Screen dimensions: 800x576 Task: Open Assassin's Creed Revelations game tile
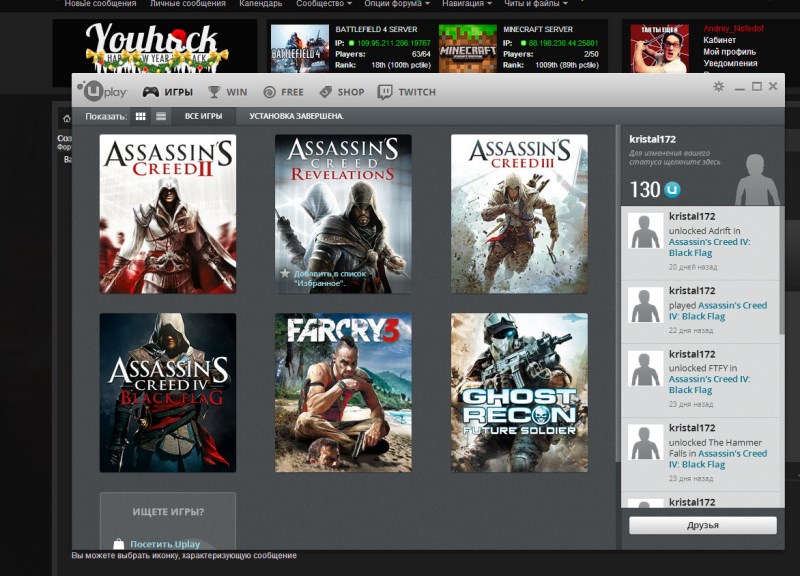(343, 214)
